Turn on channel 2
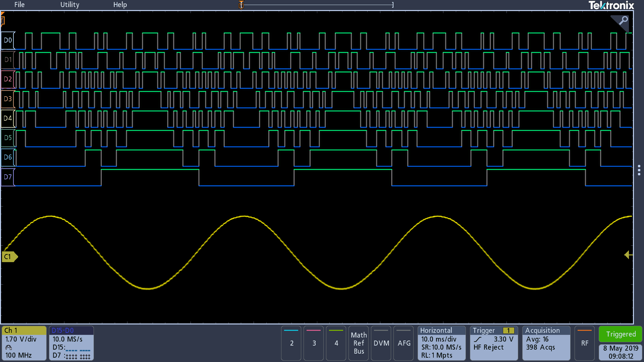Image resolution: width=644 pixels, height=362 pixels. pos(291,343)
